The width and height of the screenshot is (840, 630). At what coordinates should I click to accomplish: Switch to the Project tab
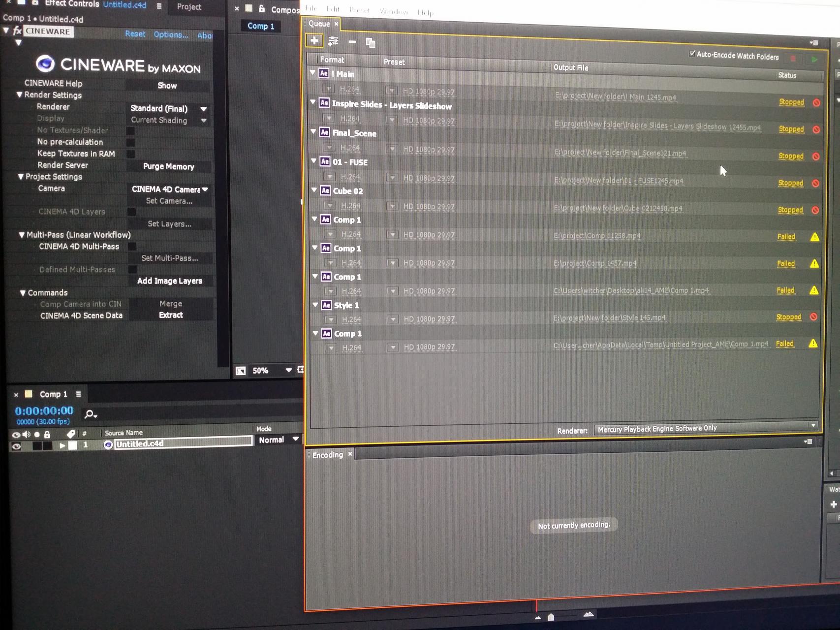189,7
